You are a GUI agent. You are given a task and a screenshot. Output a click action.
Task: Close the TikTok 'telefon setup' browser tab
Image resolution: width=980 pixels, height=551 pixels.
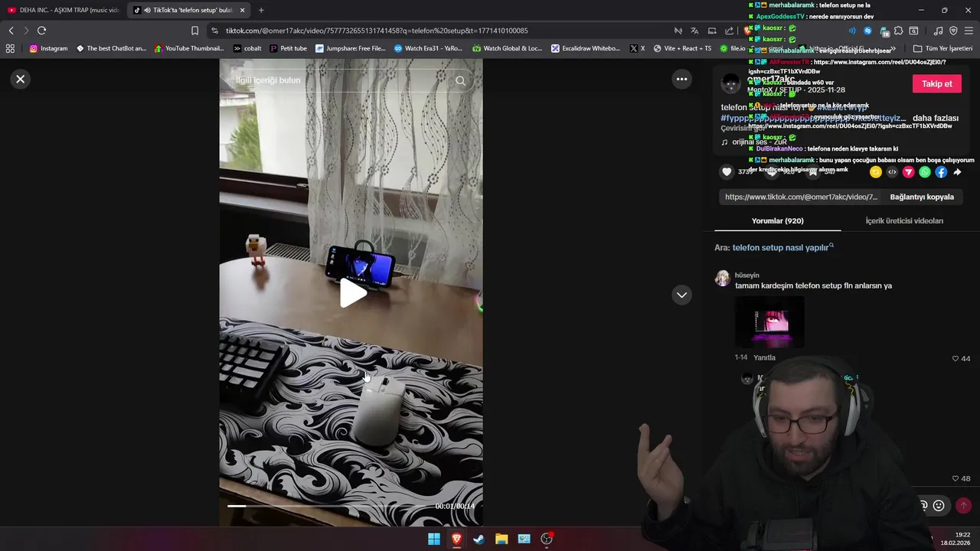(x=243, y=10)
